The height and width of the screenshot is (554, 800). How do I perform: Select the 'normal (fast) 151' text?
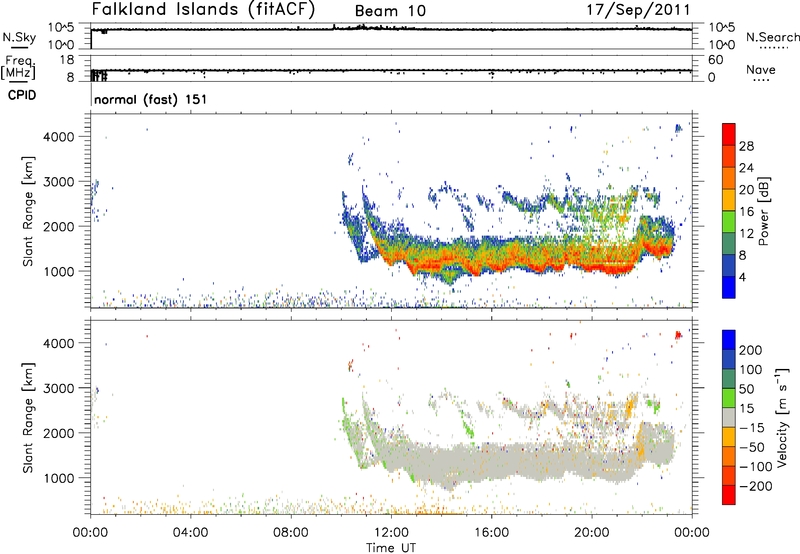click(151, 99)
